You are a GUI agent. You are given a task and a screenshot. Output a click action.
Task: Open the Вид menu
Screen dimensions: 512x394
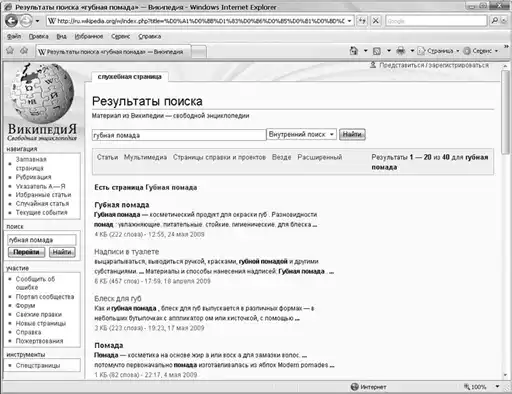pos(61,36)
